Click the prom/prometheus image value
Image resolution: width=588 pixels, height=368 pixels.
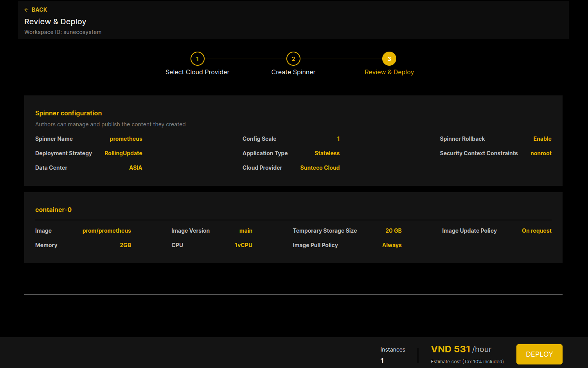[107, 231]
